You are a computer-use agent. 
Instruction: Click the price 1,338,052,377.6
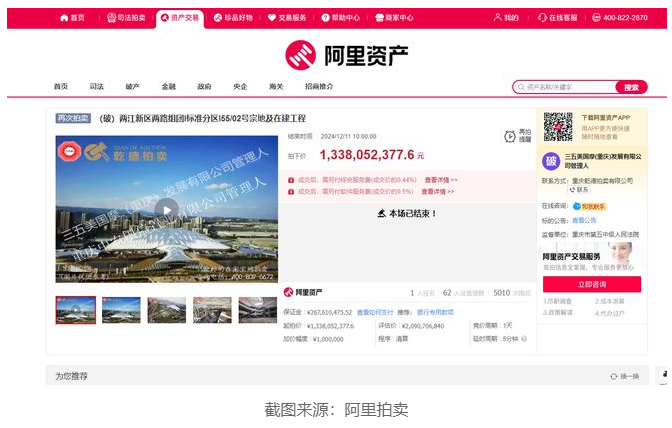point(367,155)
